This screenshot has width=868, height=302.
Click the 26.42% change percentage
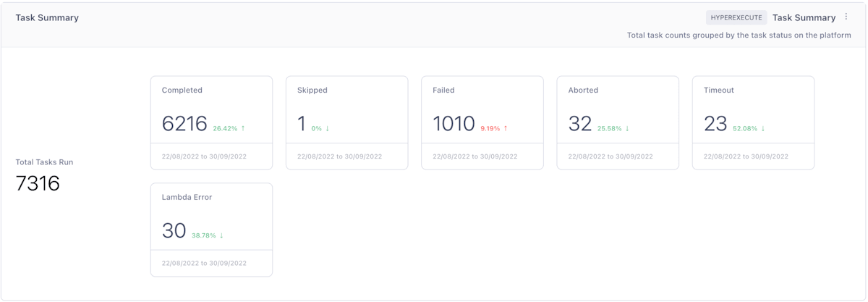pyautogui.click(x=225, y=128)
